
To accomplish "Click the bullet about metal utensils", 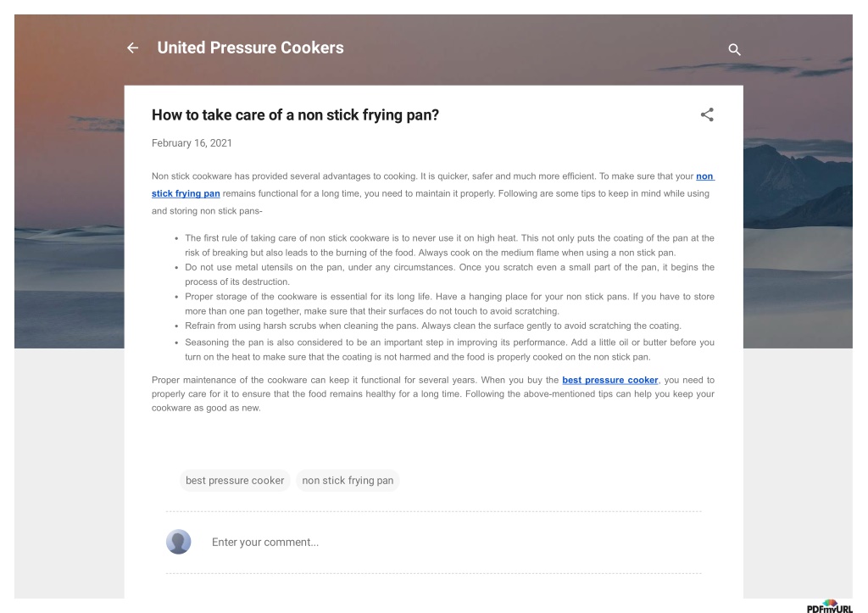I will 449,274.
